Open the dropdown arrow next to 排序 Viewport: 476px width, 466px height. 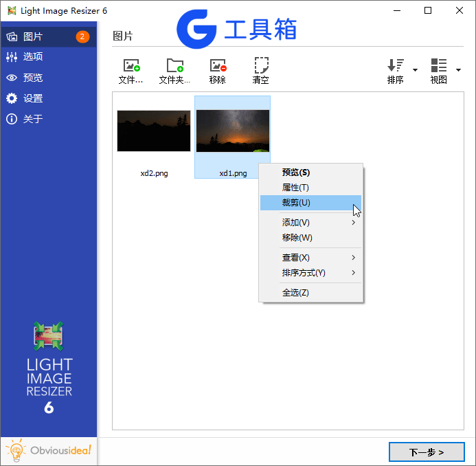[x=415, y=70]
